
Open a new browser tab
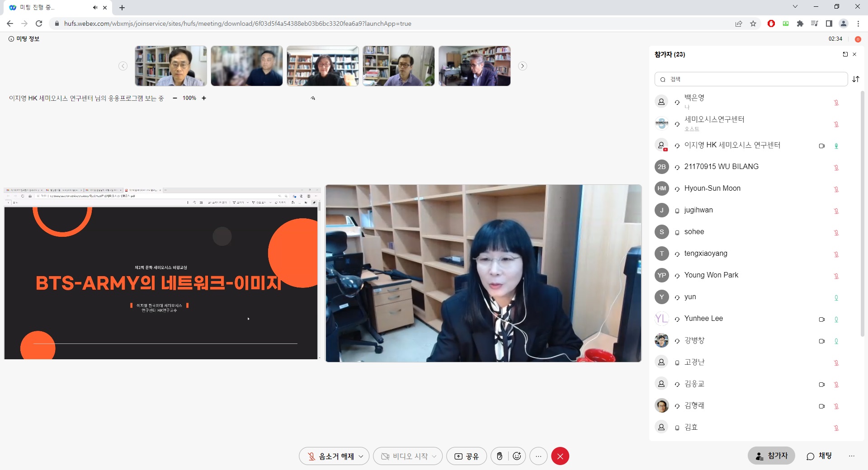[122, 8]
